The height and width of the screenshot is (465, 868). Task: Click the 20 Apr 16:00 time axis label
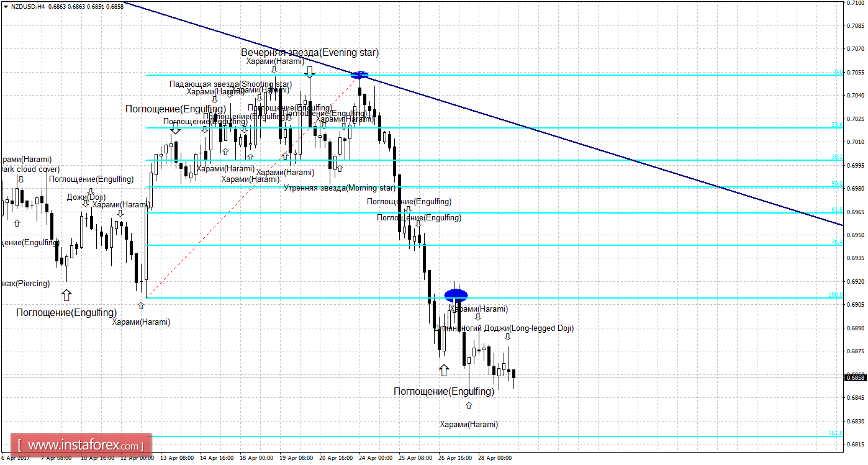point(335,458)
